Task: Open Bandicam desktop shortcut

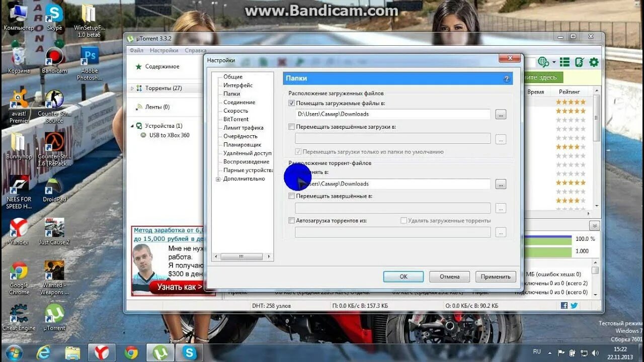Action: point(54,60)
